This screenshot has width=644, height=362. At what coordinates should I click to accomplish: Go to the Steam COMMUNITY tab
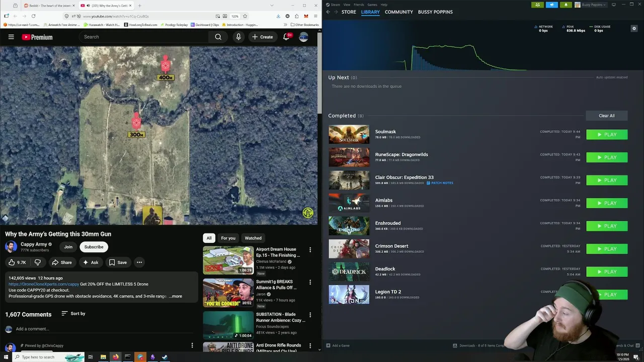(399, 12)
